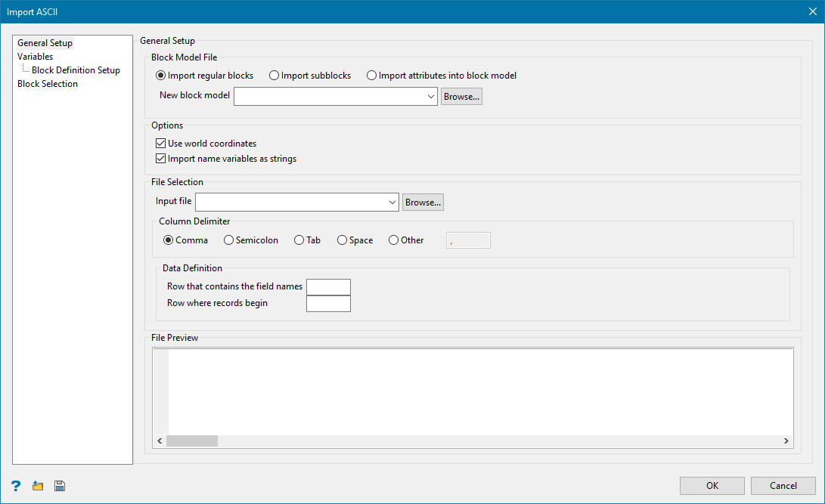Open the Input file dropdown list
Screen dimensions: 825x504
(x=392, y=202)
